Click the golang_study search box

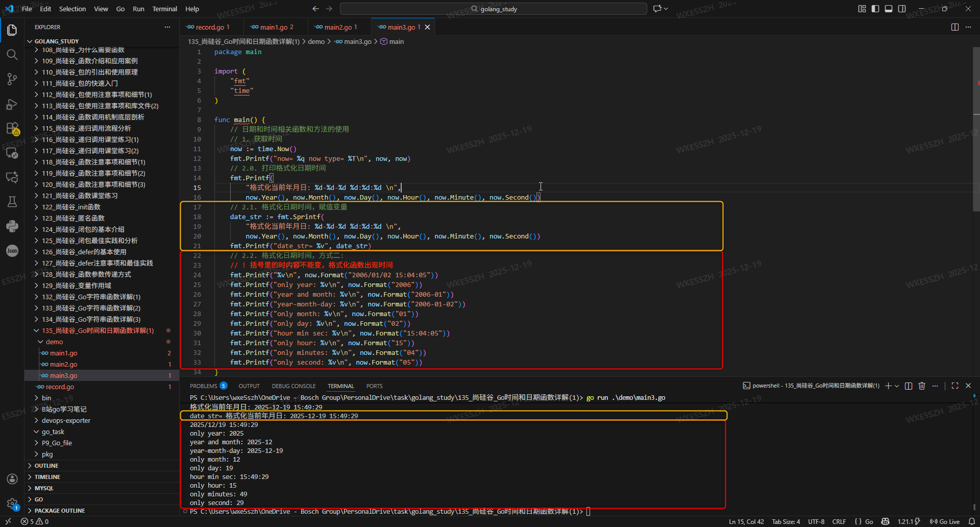pyautogui.click(x=494, y=9)
